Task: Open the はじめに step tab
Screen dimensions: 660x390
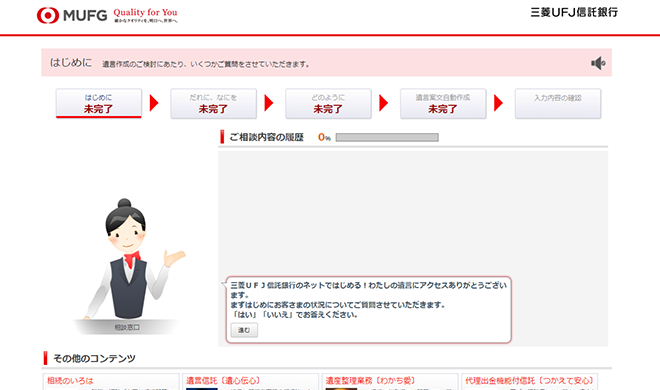Action: point(98,103)
